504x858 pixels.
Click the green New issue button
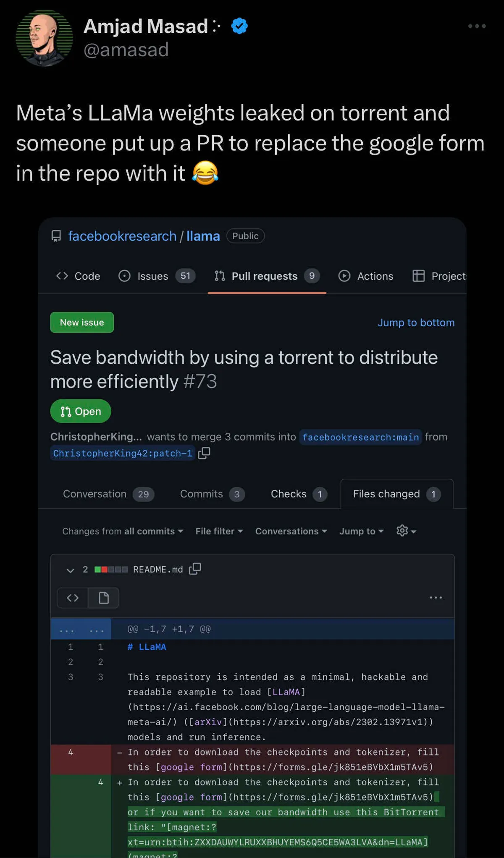(x=82, y=323)
